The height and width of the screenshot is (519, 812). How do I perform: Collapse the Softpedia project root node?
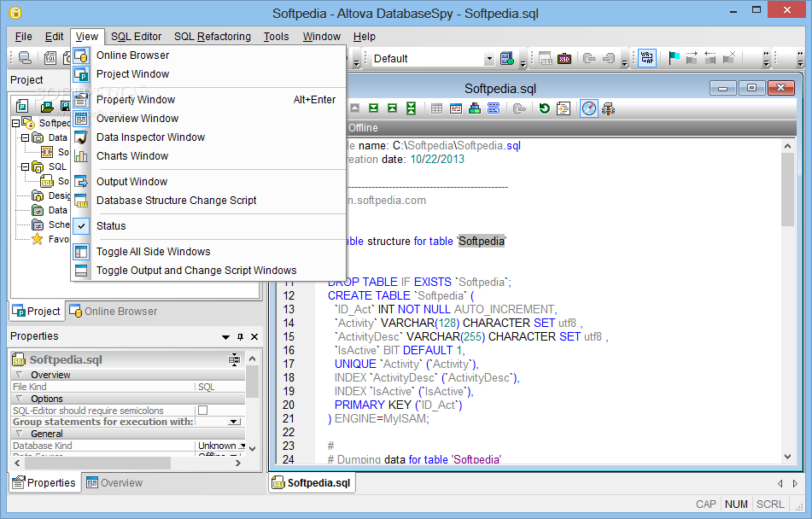[x=15, y=123]
